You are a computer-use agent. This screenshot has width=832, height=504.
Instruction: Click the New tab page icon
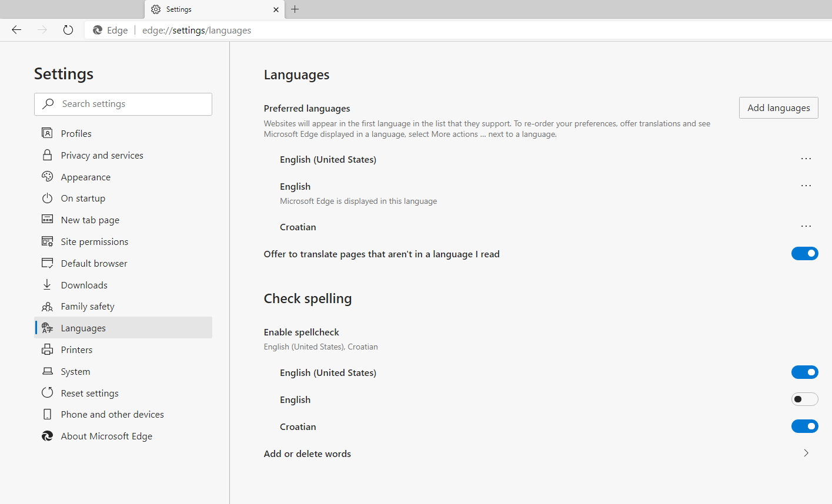pyautogui.click(x=47, y=219)
